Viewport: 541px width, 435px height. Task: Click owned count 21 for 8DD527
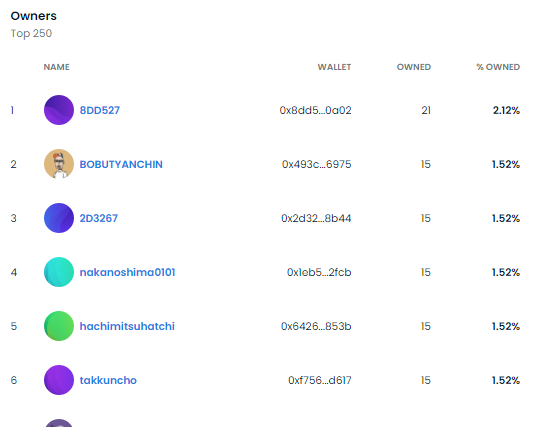(x=426, y=110)
